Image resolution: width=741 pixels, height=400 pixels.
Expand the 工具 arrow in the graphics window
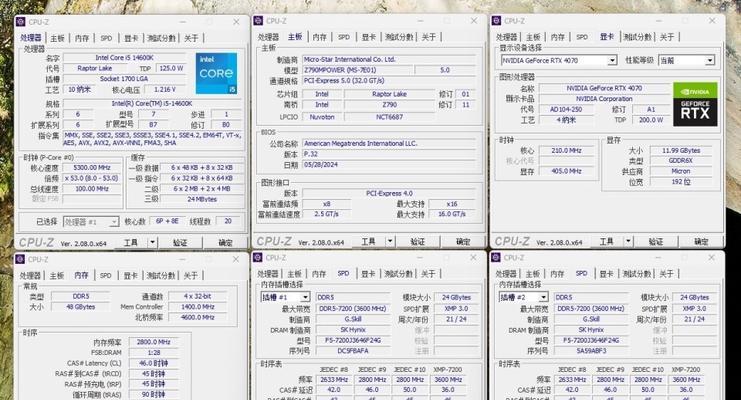pyautogui.click(x=628, y=242)
